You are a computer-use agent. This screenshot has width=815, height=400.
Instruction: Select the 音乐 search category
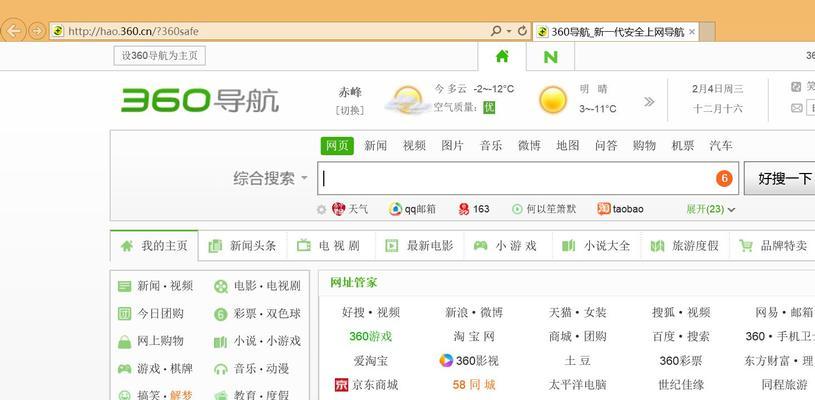click(x=491, y=145)
